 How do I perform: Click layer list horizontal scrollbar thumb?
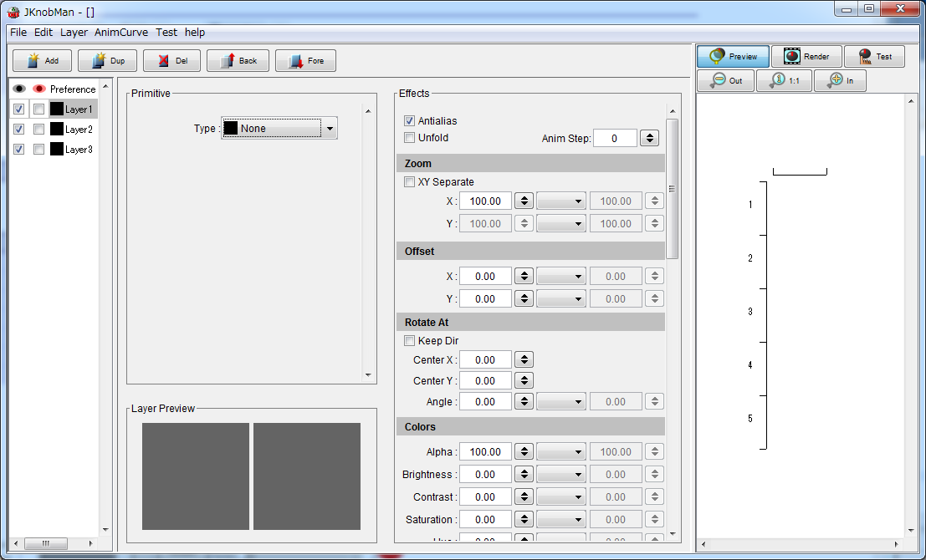pyautogui.click(x=45, y=543)
